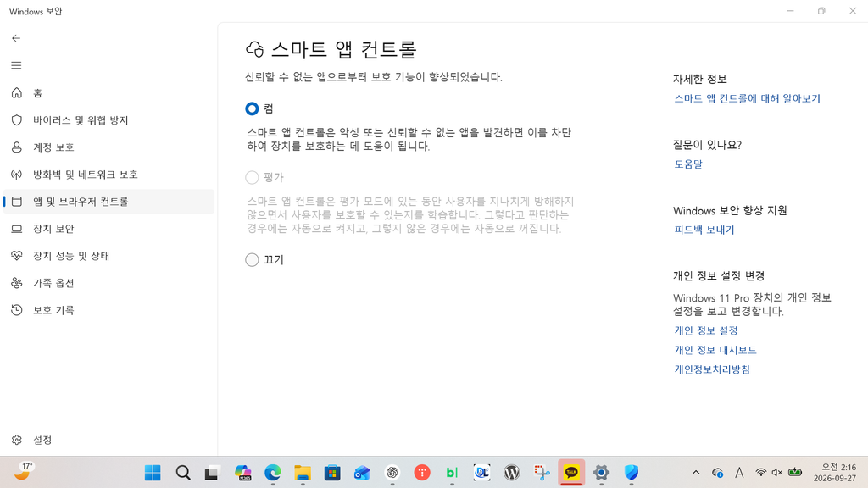Click the battery tray icon
This screenshot has height=488, width=868.
tap(795, 473)
